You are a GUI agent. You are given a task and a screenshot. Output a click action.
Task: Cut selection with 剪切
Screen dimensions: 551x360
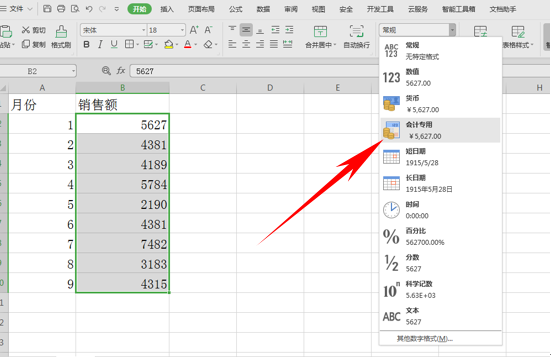coord(34,30)
